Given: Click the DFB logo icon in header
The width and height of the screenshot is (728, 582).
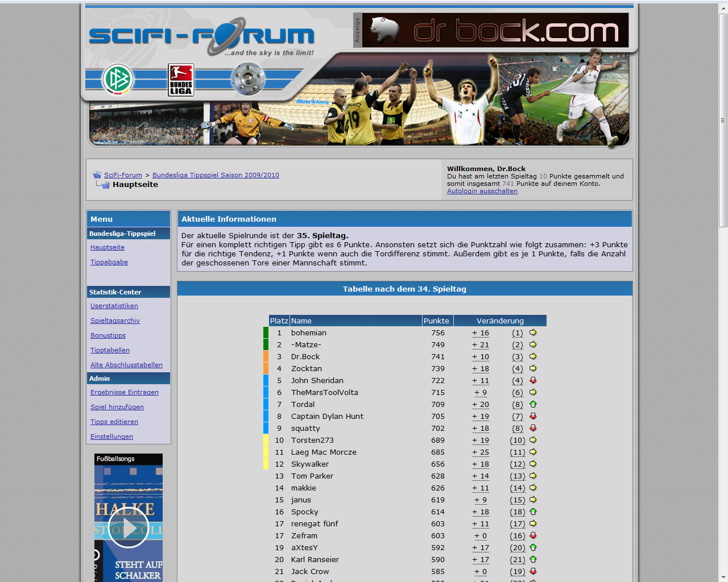Looking at the screenshot, I should (118, 80).
